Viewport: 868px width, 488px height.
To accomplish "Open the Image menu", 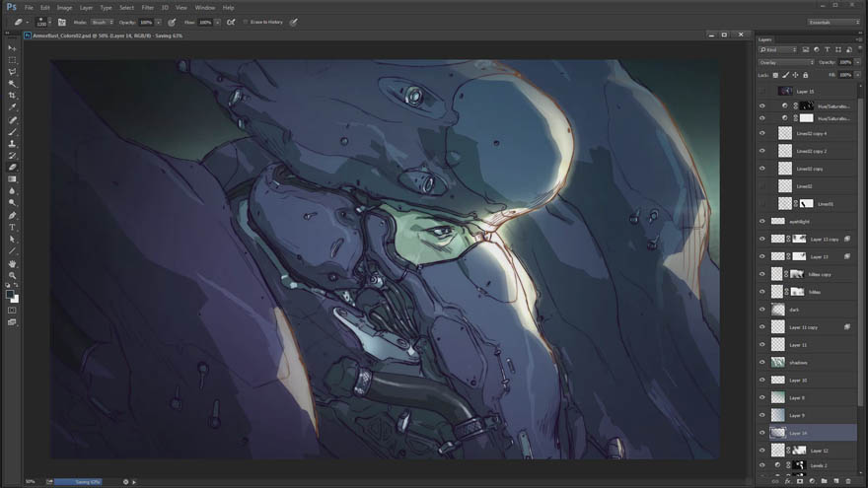I will (x=64, y=8).
